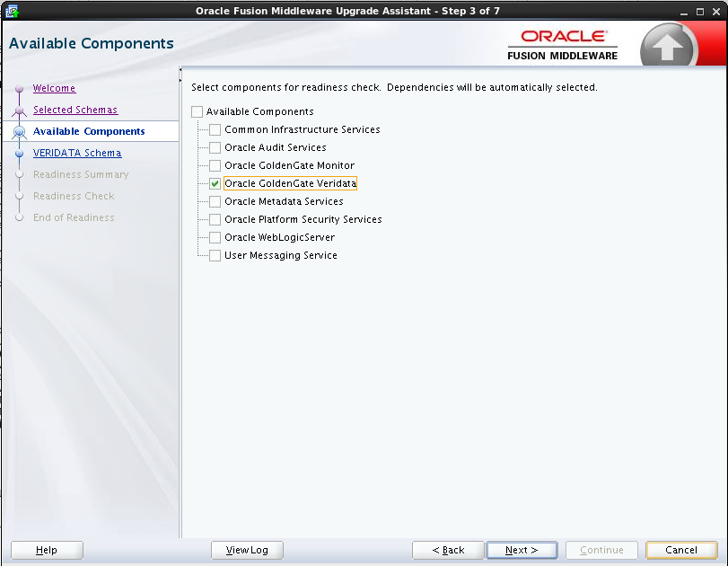Close the Upgrade Assistant window

tap(716, 12)
